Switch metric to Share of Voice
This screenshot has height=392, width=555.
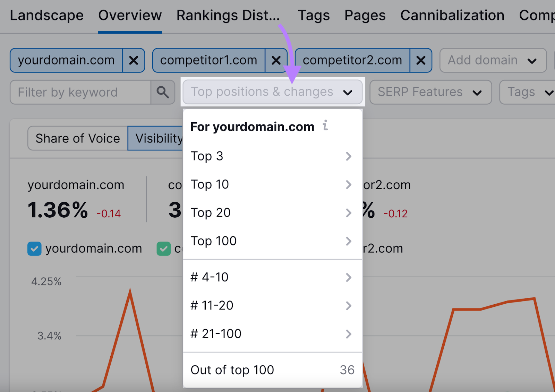pos(77,138)
